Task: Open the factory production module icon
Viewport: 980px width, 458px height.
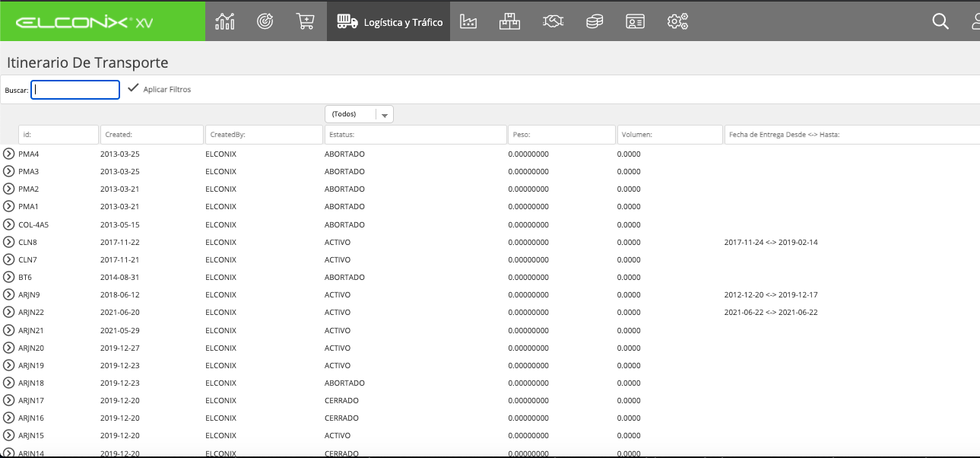Action: coord(468,21)
